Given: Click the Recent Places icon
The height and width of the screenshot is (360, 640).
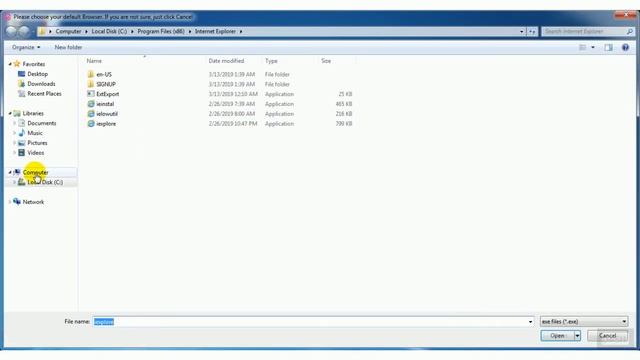Looking at the screenshot, I should pyautogui.click(x=22, y=93).
